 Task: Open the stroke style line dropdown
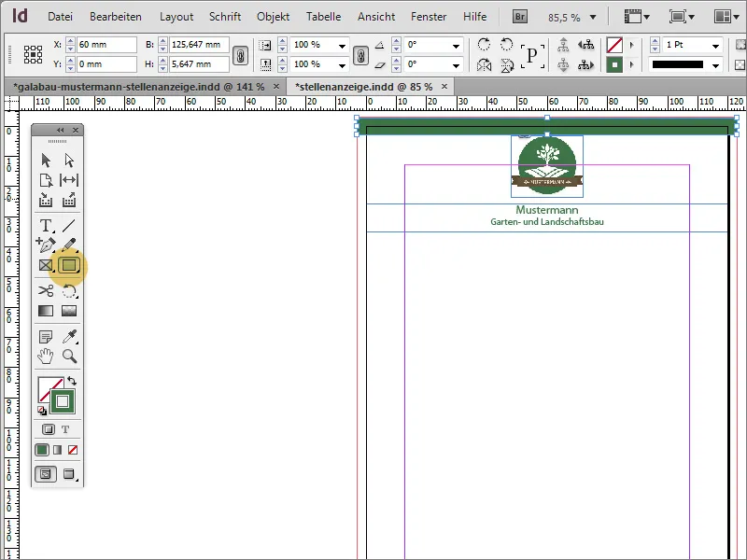pos(715,65)
